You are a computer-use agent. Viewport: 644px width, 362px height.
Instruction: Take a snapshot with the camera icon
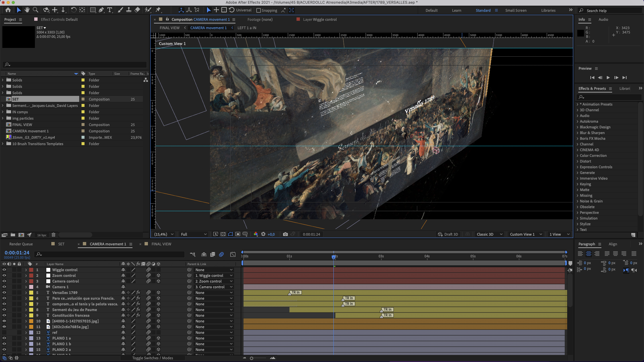pos(285,234)
